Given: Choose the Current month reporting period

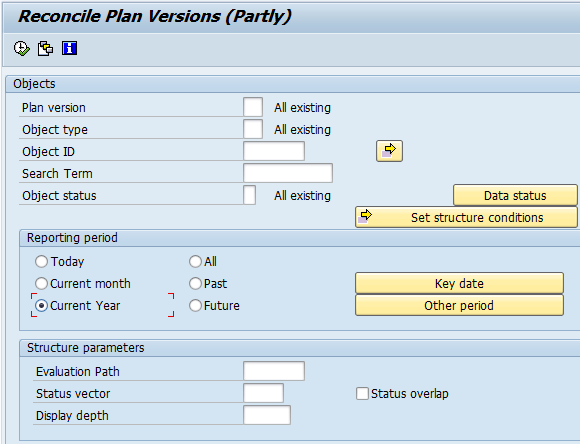Looking at the screenshot, I should (x=41, y=284).
